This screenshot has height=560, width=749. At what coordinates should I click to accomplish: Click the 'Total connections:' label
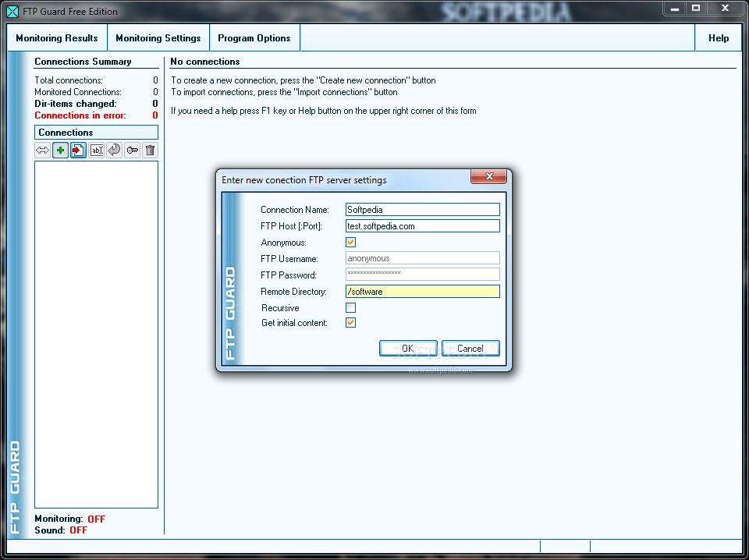click(69, 80)
